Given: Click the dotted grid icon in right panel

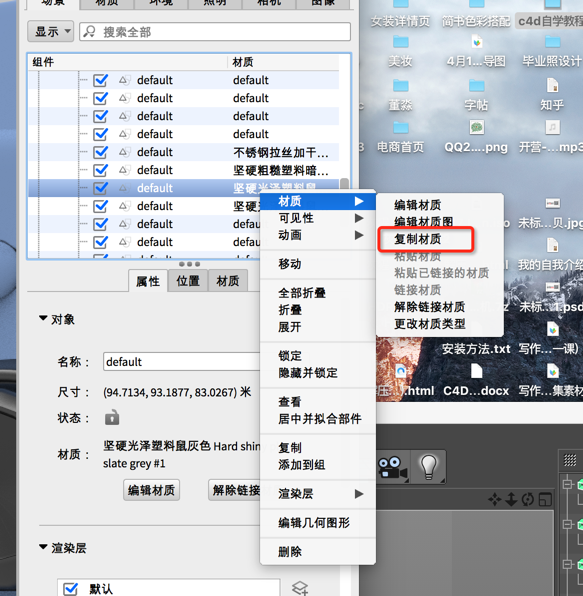Looking at the screenshot, I should pos(570,460).
